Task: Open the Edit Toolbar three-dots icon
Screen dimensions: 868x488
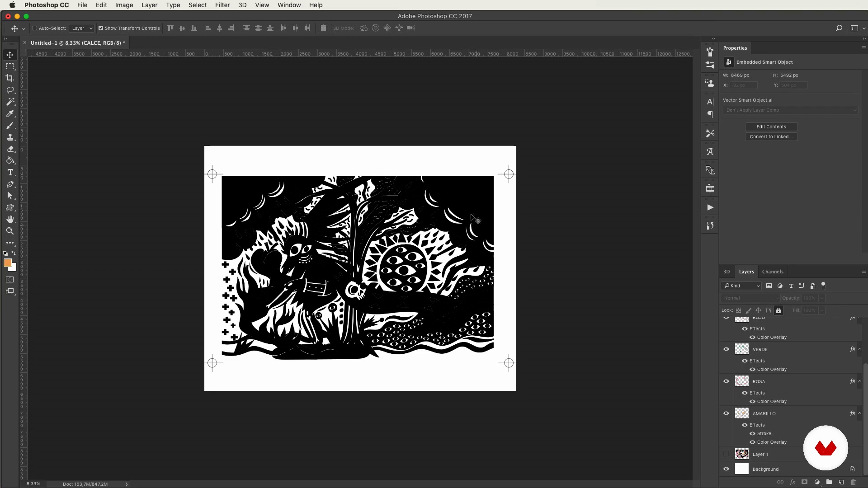Action: tap(10, 243)
